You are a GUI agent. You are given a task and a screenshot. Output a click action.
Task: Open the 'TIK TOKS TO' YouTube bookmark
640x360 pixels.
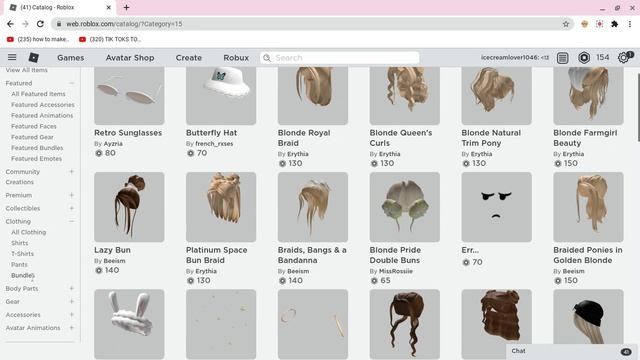pyautogui.click(x=110, y=39)
